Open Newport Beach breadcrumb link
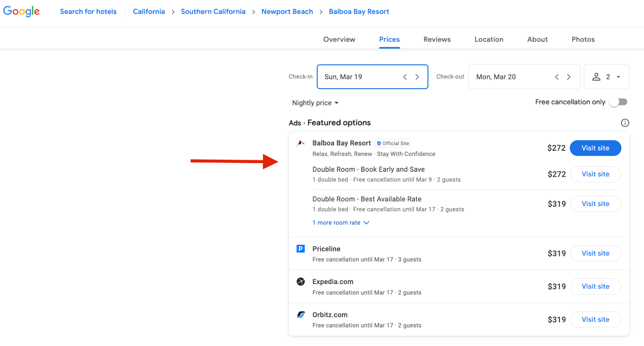The width and height of the screenshot is (644, 346). point(287,12)
